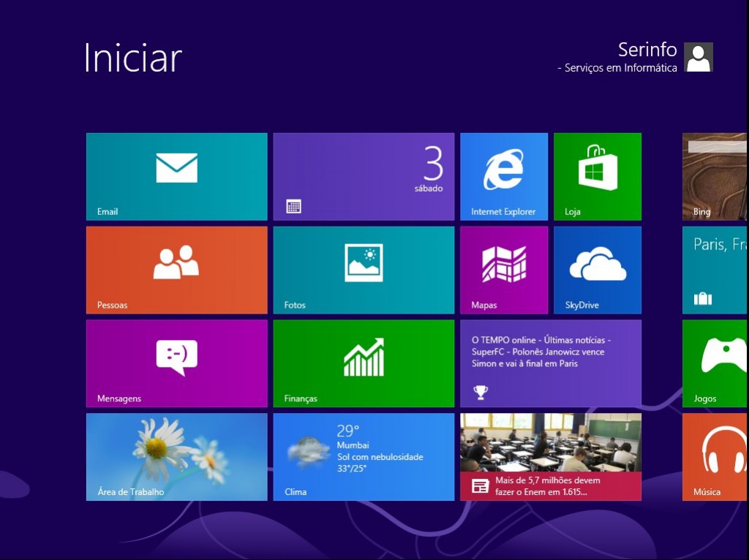This screenshot has height=560, width=749.
Task: Open the Loja store tile
Action: pos(597,176)
